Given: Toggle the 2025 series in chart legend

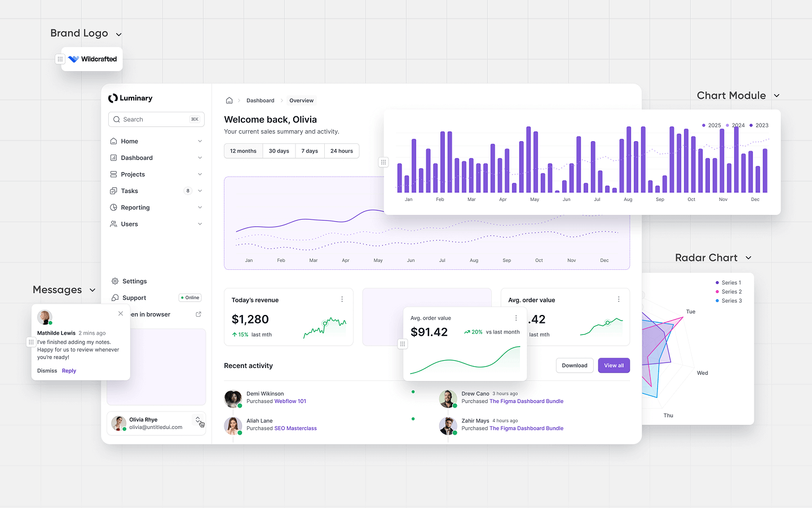Looking at the screenshot, I should 711,125.
